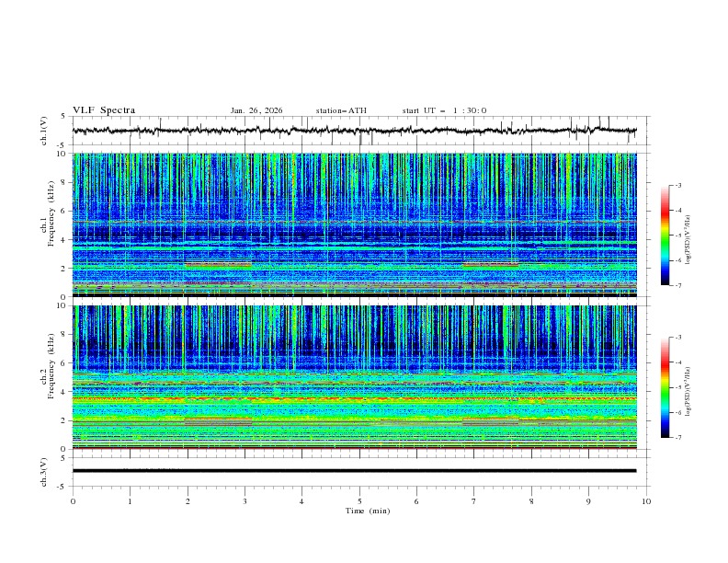Click red 2 kHz band near 2.5 min in ch.2
The width and height of the screenshot is (728, 563).
point(218,419)
